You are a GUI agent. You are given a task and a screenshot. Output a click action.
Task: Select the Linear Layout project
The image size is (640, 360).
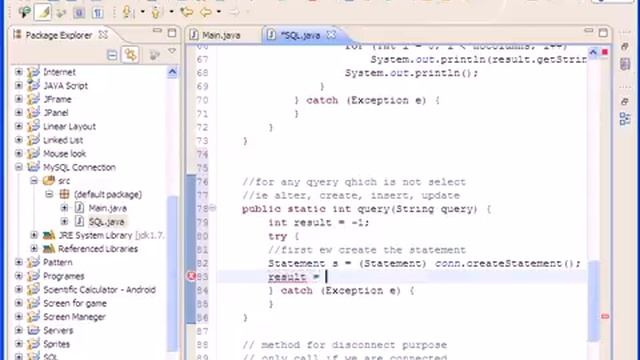69,126
